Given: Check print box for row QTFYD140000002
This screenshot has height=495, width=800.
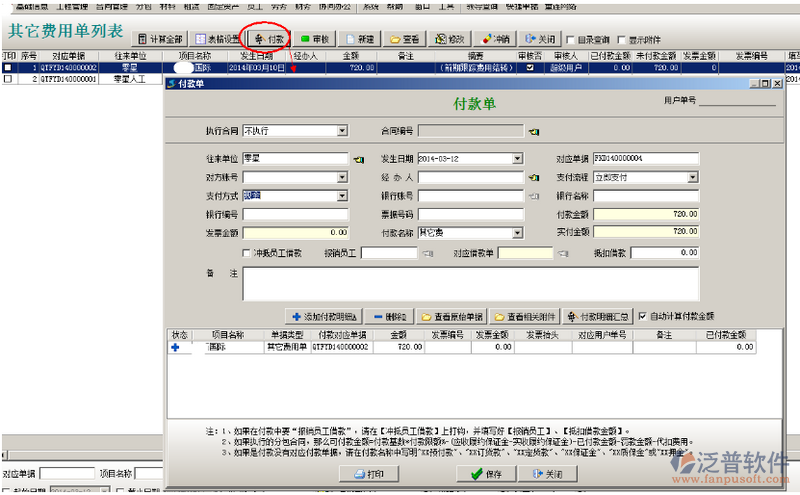Looking at the screenshot, I should point(8,67).
